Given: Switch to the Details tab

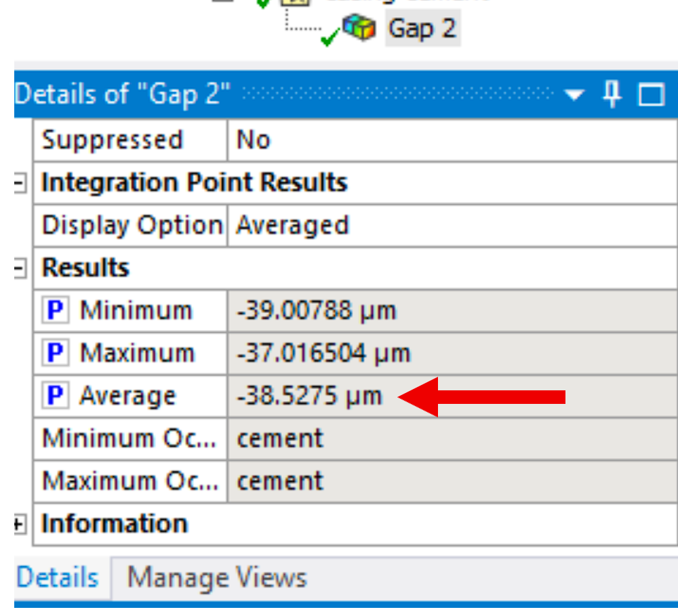Looking at the screenshot, I should 58,578.
